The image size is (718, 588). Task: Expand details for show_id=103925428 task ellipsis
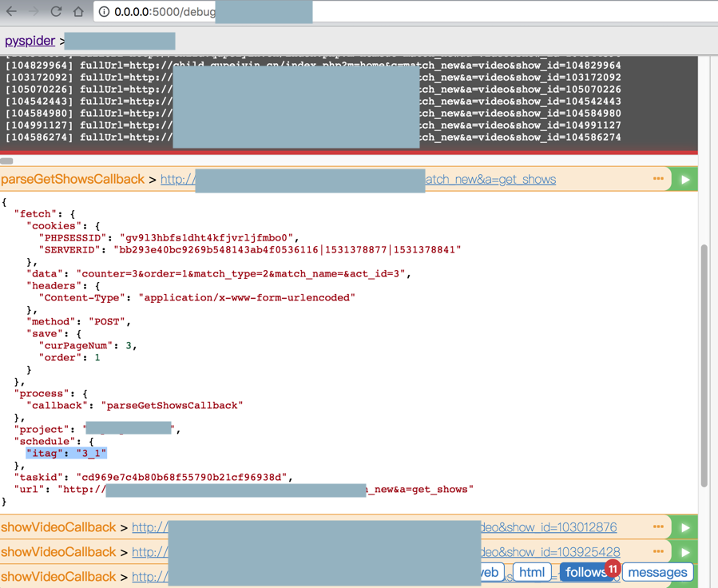[x=658, y=551]
